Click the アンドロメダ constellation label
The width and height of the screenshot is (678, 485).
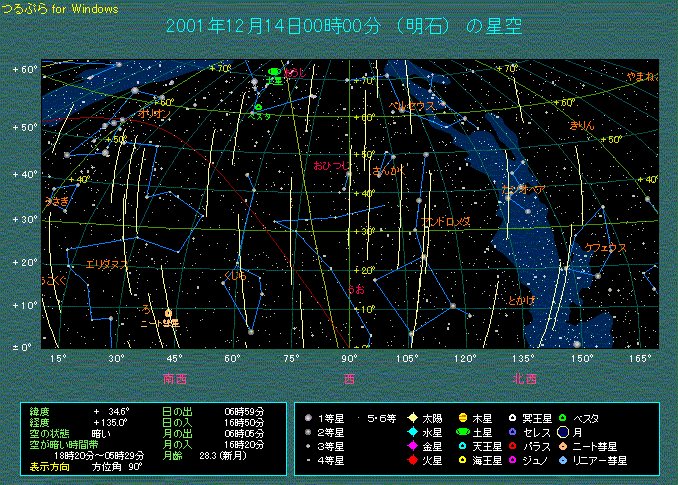click(x=445, y=220)
